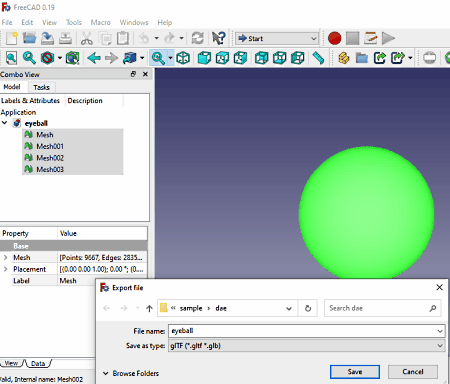450x384 pixels.
Task: Click the execute macro play button
Action: tap(388, 38)
